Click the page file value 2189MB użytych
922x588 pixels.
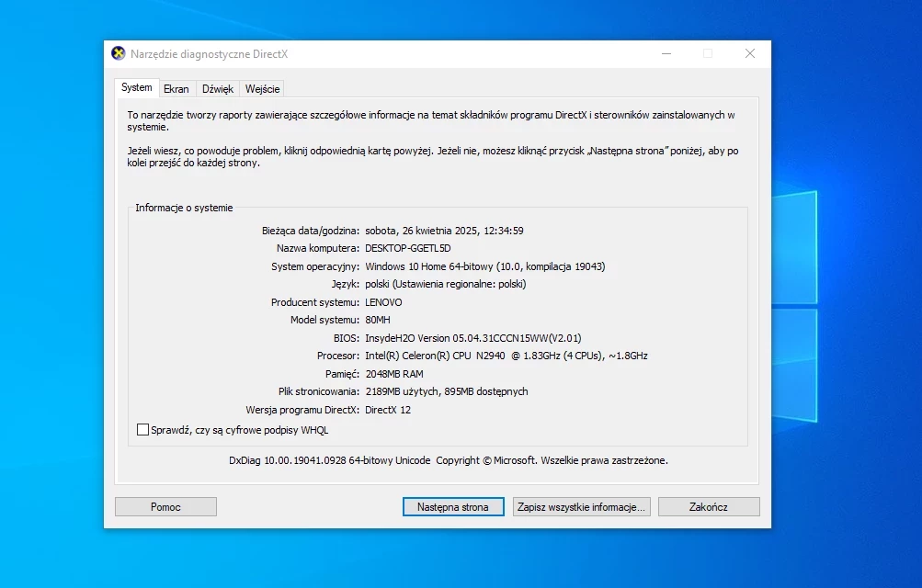coord(447,391)
